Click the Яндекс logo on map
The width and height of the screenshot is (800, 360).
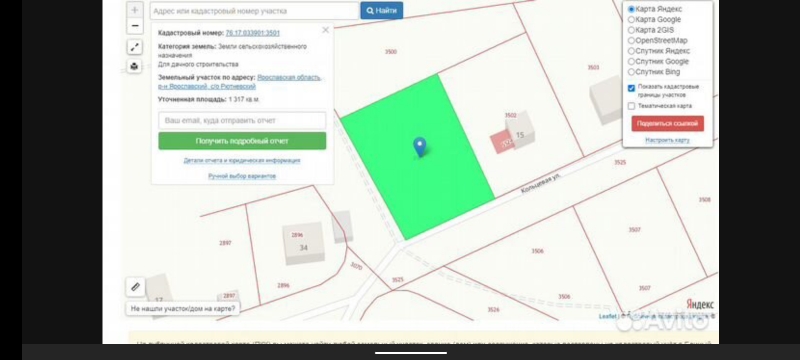click(699, 304)
